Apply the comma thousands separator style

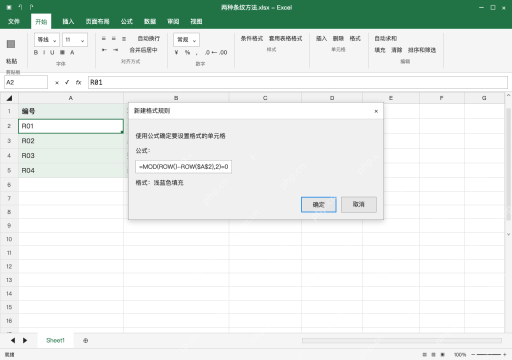pyautogui.click(x=197, y=53)
